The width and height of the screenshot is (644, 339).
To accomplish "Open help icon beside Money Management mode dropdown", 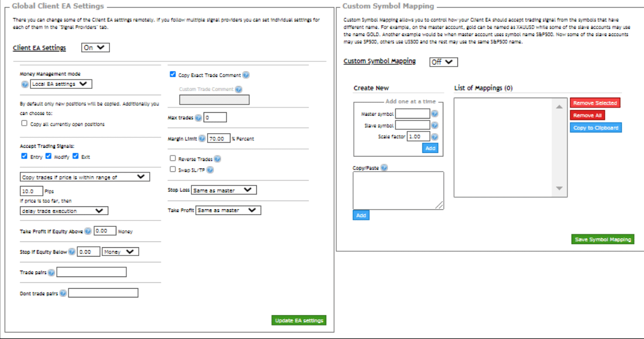I will click(25, 84).
